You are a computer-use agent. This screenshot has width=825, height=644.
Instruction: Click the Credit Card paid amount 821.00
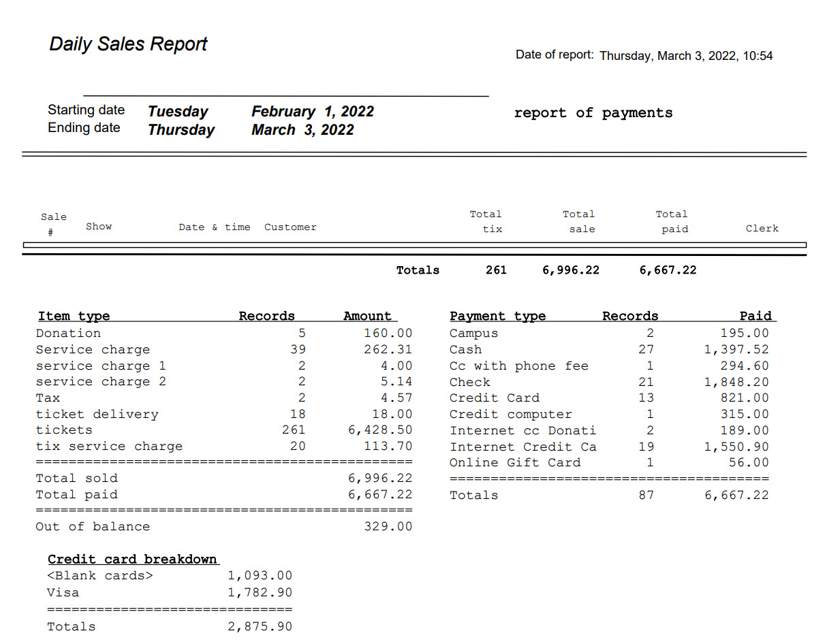(745, 398)
